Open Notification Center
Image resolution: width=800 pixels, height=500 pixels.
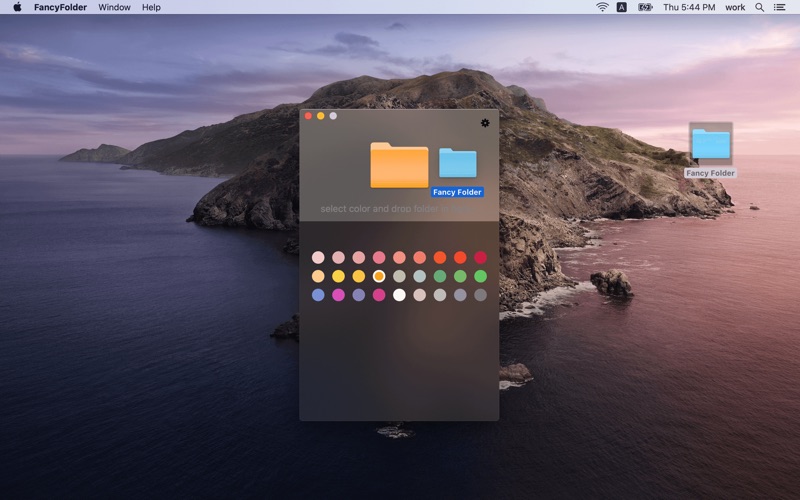[x=779, y=7]
